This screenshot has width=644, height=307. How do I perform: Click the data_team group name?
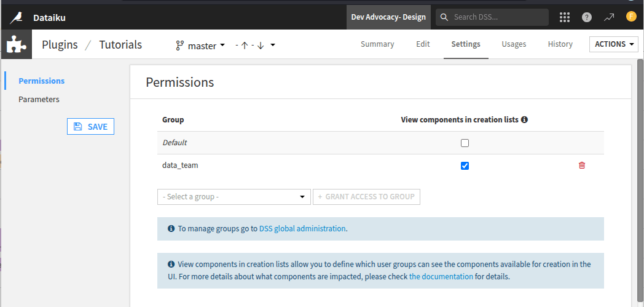point(180,165)
